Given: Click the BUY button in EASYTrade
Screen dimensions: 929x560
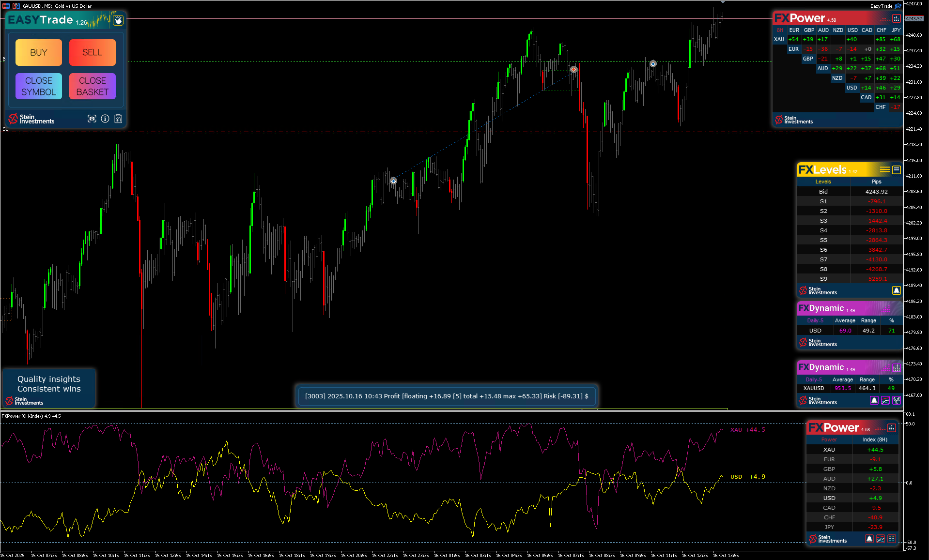Looking at the screenshot, I should pyautogui.click(x=39, y=52).
